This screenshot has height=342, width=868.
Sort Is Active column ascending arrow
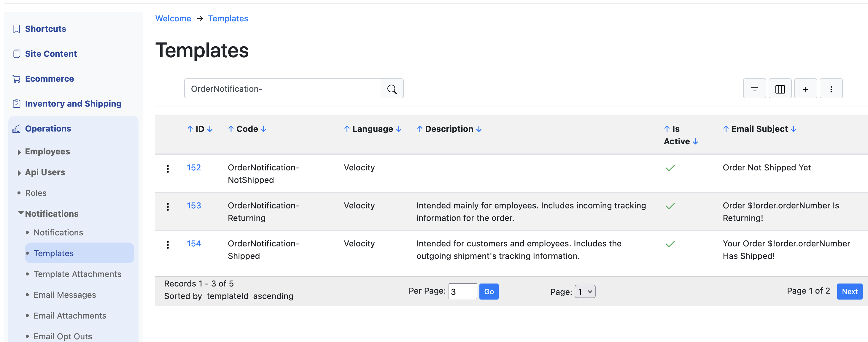click(x=667, y=129)
